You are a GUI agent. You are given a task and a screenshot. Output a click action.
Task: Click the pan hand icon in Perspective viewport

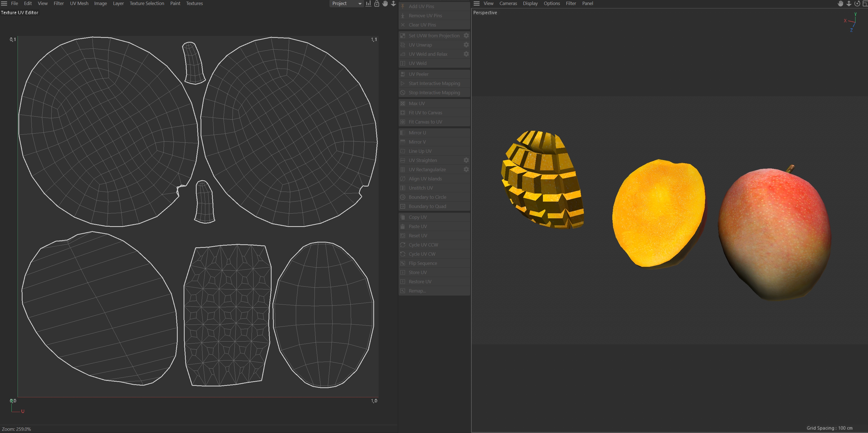click(x=840, y=3)
